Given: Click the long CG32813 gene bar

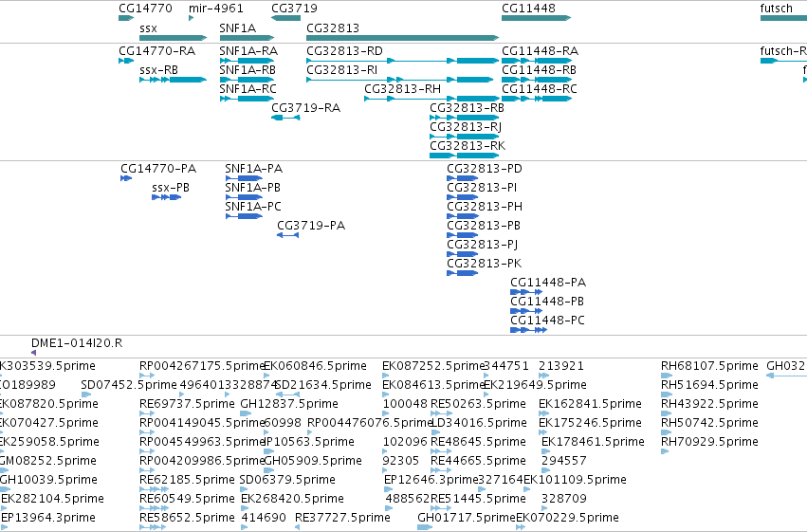Looking at the screenshot, I should pyautogui.click(x=402, y=38).
